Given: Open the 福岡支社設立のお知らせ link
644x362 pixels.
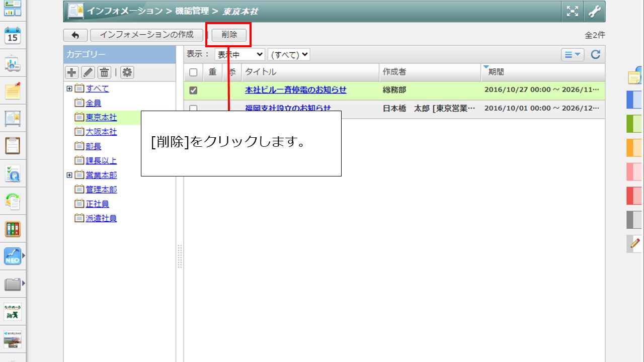Looking at the screenshot, I should 288,108.
